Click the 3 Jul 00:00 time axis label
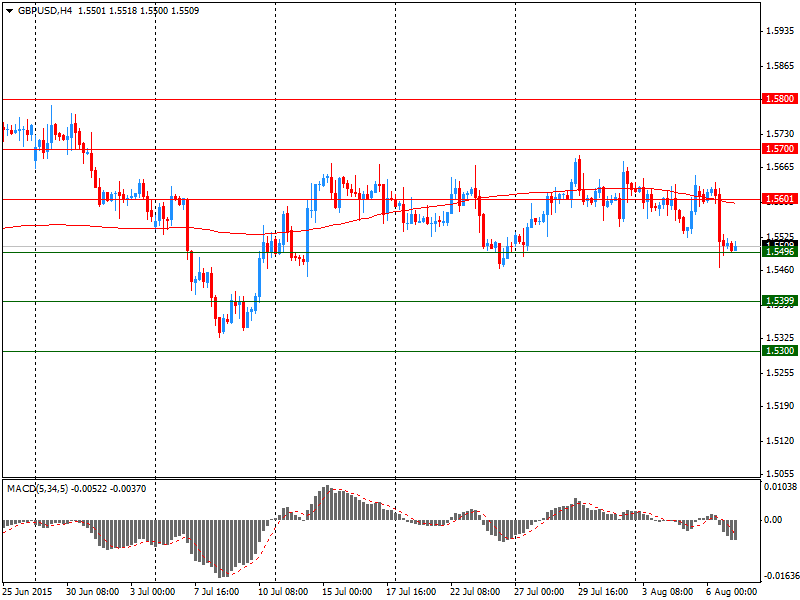The width and height of the screenshot is (800, 600). [153, 592]
